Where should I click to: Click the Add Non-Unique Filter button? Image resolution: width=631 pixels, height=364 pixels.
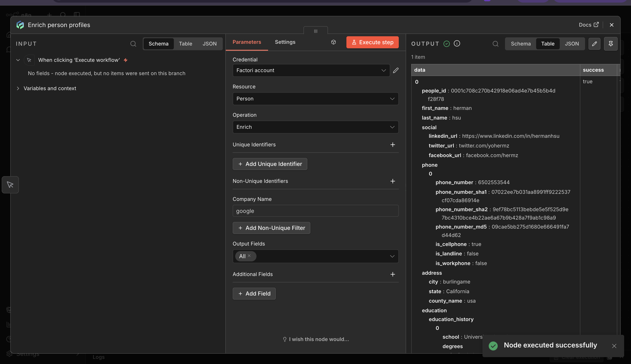click(271, 228)
